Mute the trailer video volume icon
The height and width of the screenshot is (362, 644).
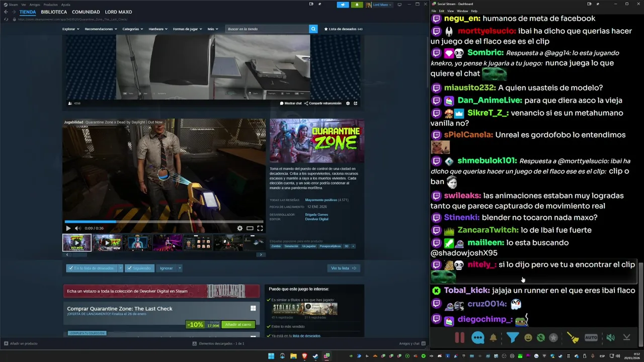click(x=77, y=228)
